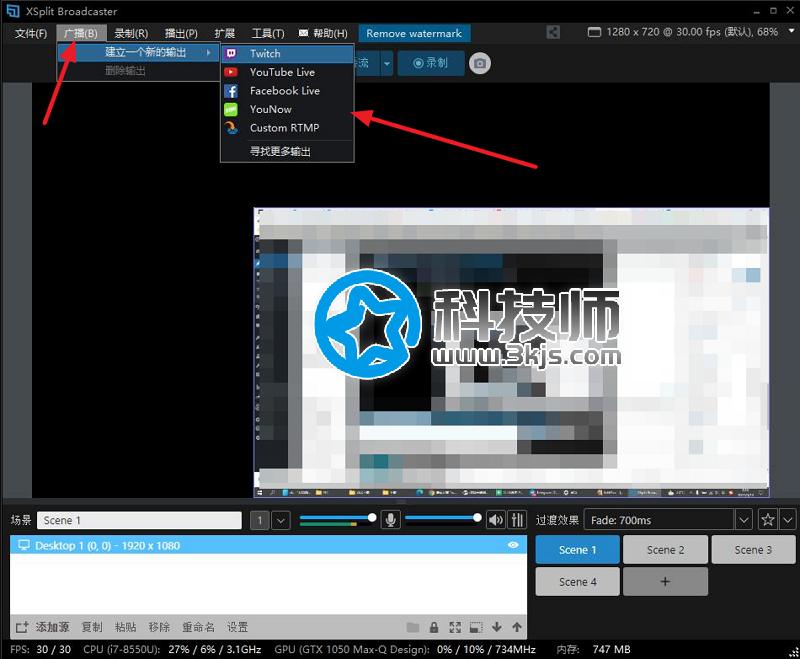Click the YouTube logo icon

231,72
